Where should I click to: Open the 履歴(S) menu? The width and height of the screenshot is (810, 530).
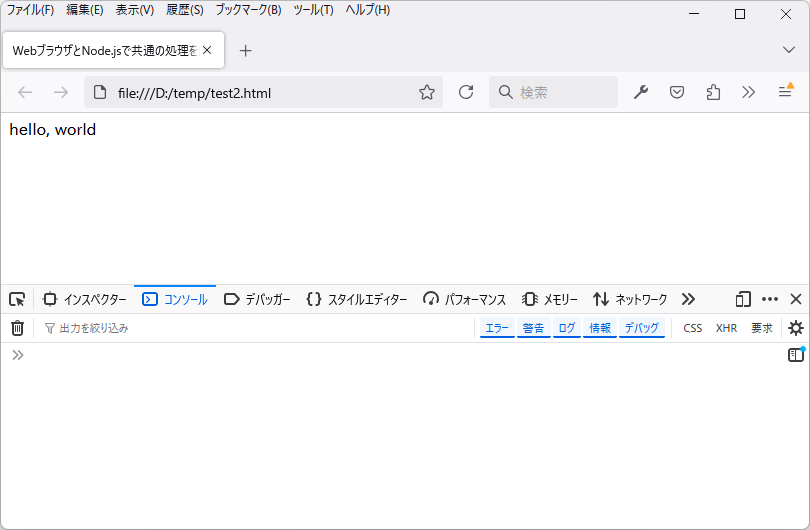[x=184, y=10]
